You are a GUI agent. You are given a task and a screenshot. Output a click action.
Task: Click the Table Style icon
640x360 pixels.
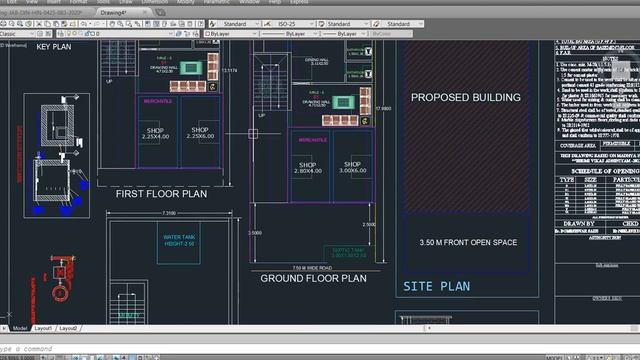pos(321,24)
